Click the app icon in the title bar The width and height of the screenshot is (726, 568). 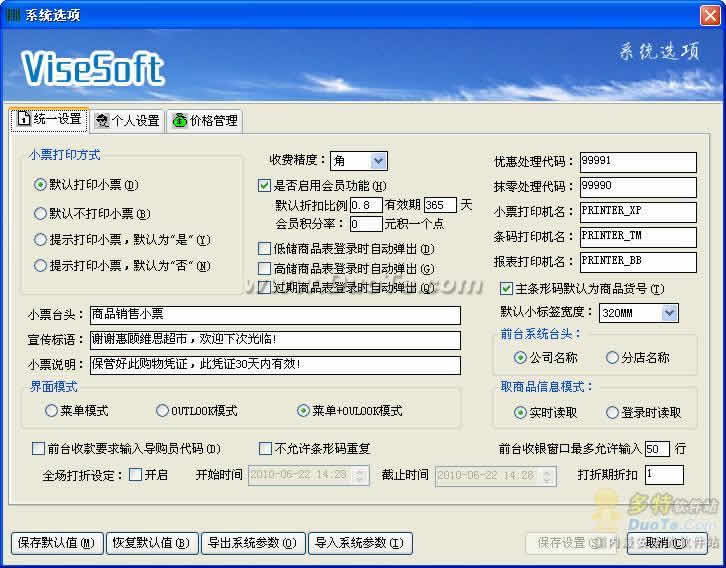[x=13, y=15]
